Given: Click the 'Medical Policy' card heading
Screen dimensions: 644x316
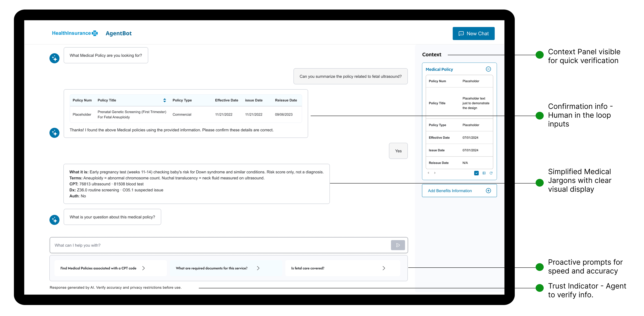Looking at the screenshot, I should (439, 69).
